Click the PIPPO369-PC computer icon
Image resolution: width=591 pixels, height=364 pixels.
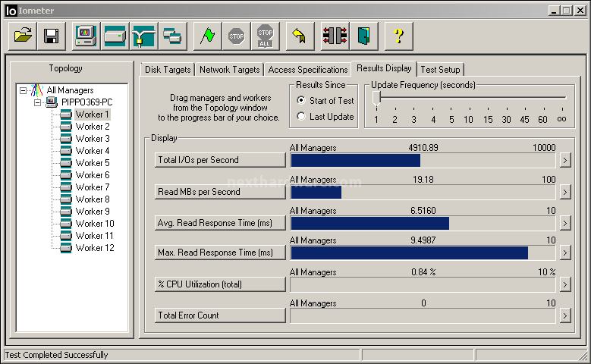coord(52,102)
